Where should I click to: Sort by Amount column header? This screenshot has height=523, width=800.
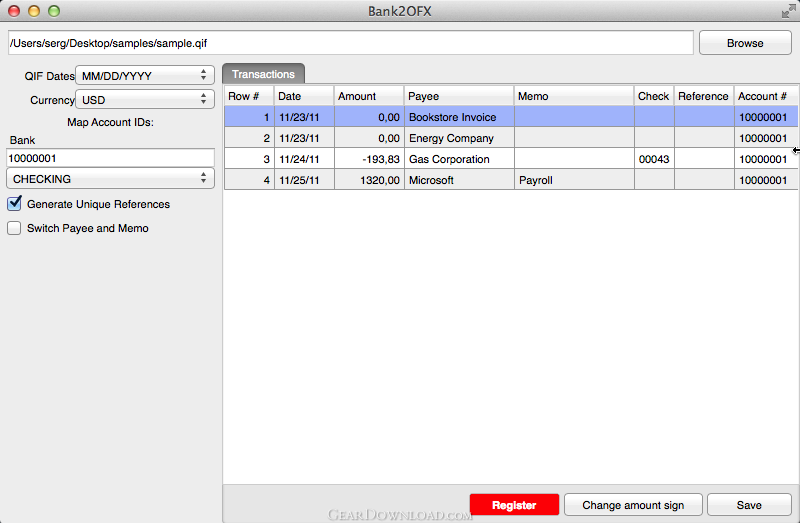pos(369,96)
